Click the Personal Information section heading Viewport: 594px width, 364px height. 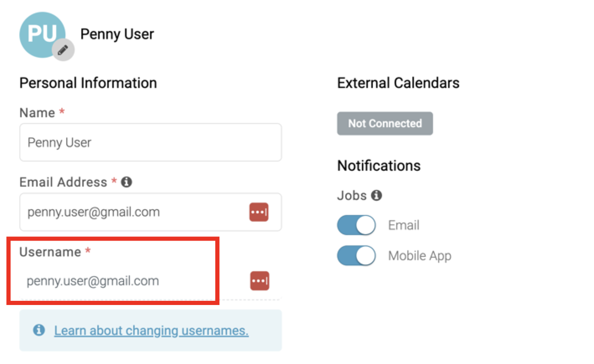[88, 83]
